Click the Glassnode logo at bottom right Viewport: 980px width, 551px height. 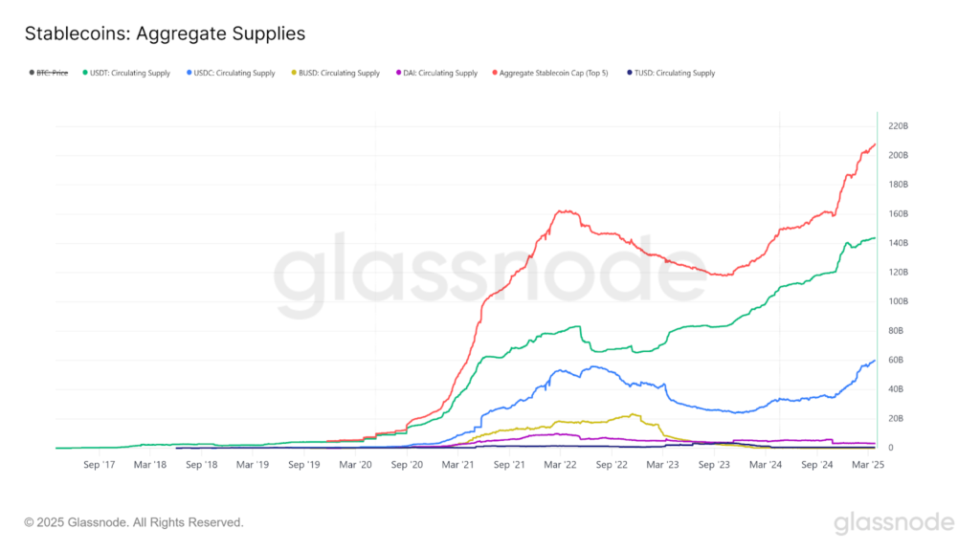[x=894, y=522]
